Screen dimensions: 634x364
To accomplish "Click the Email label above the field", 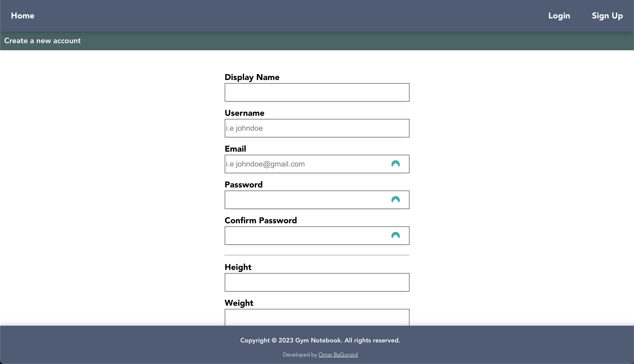I will point(235,149).
